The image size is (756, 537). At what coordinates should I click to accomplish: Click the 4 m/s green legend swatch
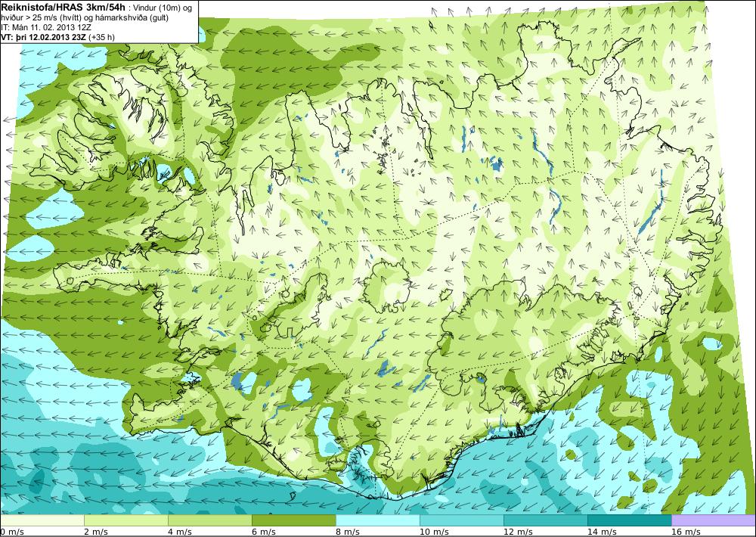click(209, 520)
